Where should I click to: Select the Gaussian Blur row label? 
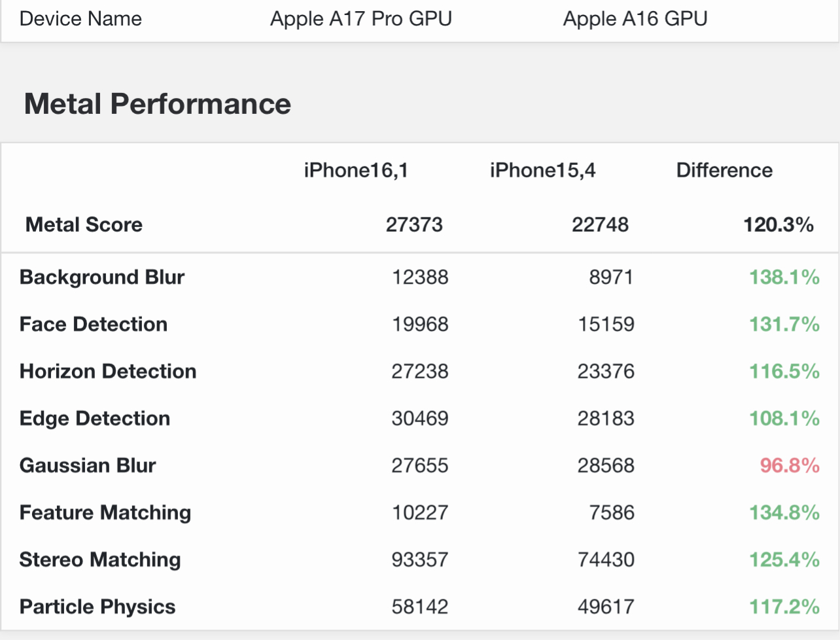click(x=88, y=465)
